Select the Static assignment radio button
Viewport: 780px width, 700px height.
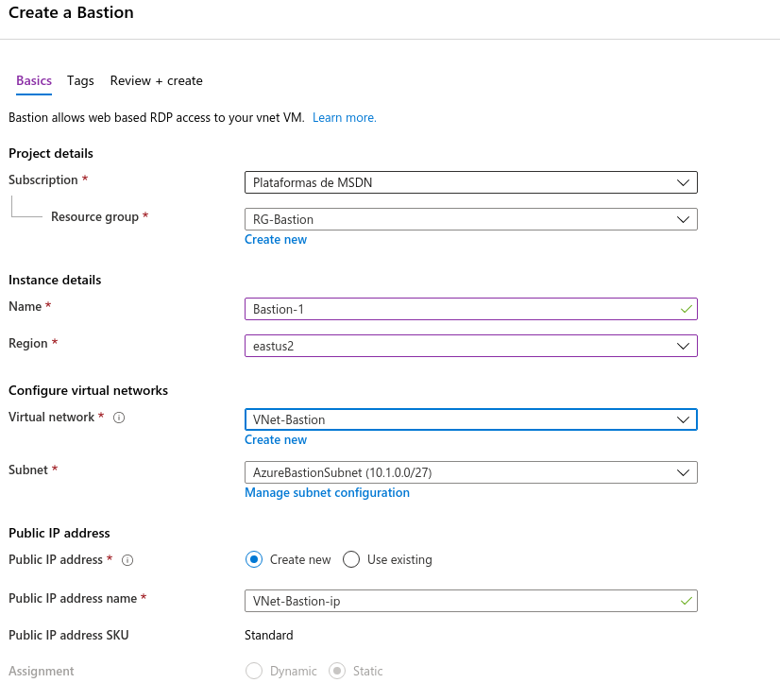[337, 671]
